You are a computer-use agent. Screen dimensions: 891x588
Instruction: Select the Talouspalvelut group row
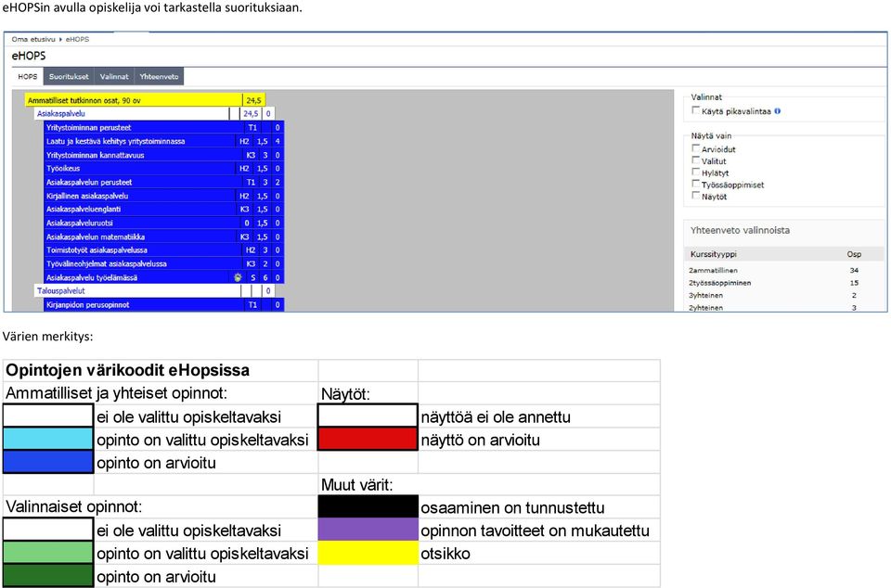point(155,290)
